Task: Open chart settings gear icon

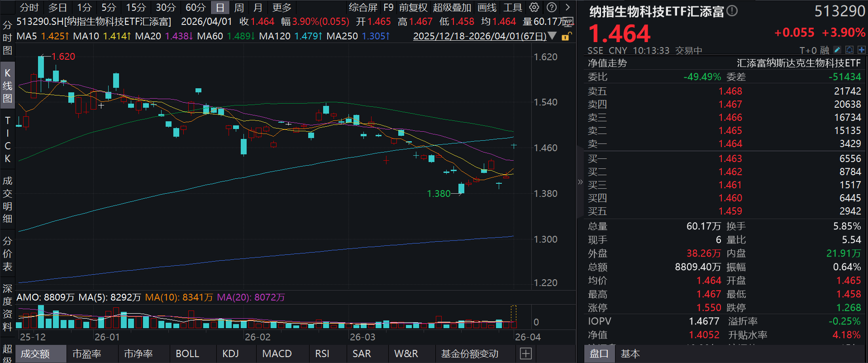Action: pos(534,7)
